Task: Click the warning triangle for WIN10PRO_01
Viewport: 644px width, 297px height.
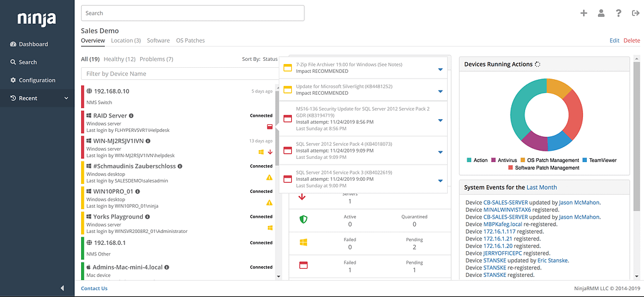Action: tap(269, 203)
